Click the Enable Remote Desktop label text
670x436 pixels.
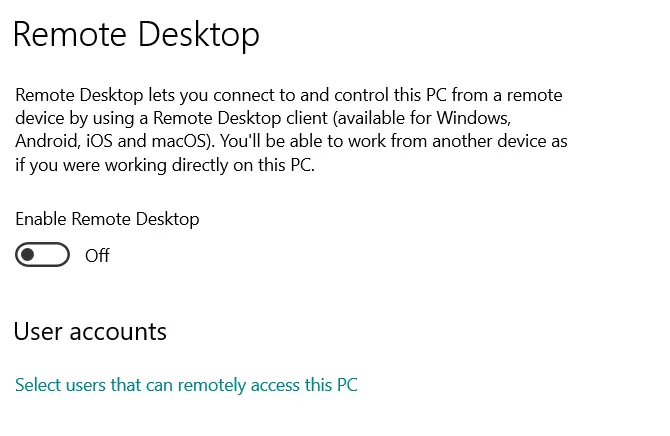click(107, 219)
